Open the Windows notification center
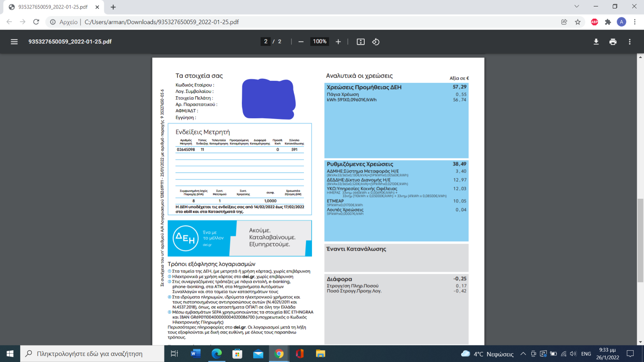The width and height of the screenshot is (644, 362). click(630, 354)
